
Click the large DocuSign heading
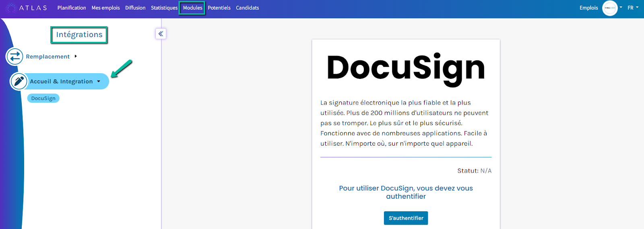click(406, 68)
